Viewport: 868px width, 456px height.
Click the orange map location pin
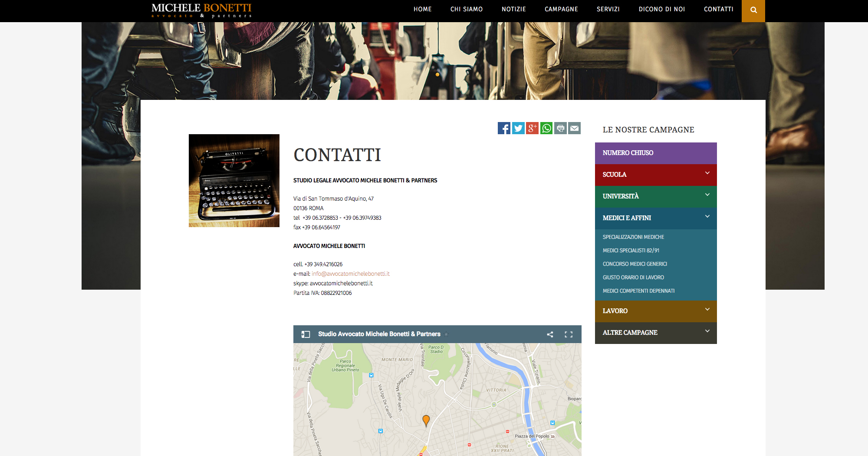pos(426,420)
